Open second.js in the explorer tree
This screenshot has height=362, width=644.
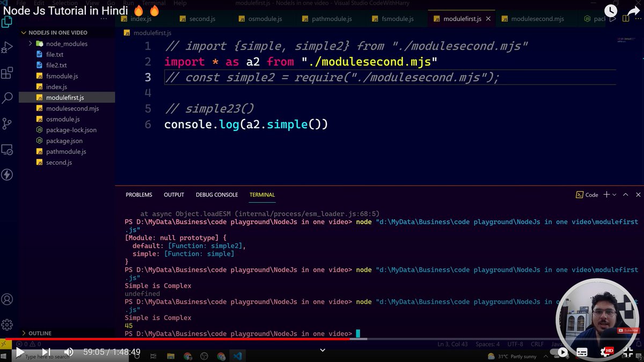(66, 162)
